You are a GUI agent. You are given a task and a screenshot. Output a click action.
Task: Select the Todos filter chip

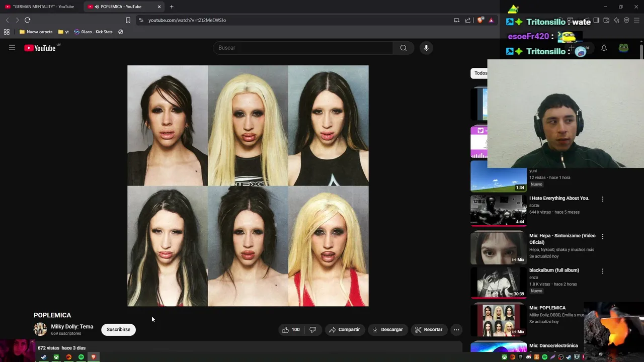click(480, 73)
